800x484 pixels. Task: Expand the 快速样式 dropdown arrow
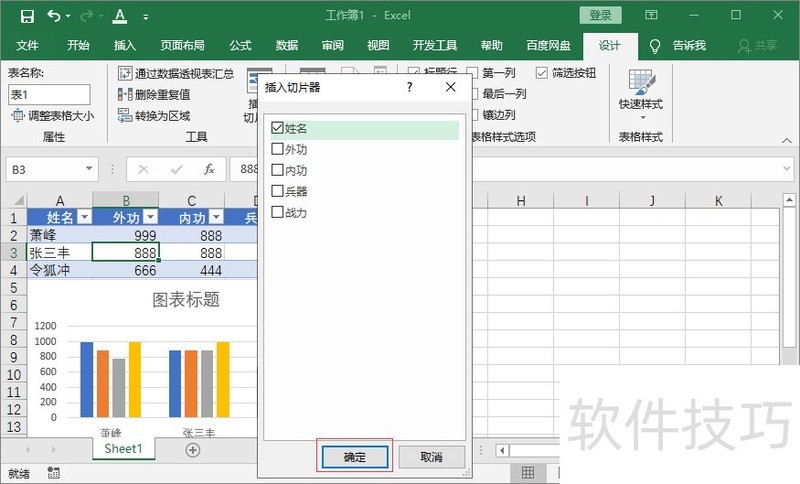tap(643, 118)
